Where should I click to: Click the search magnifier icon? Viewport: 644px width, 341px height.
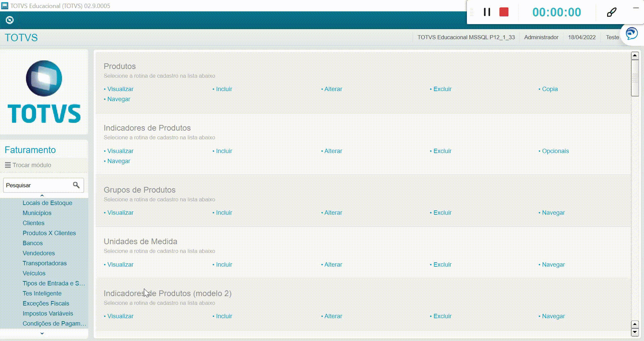pos(76,185)
